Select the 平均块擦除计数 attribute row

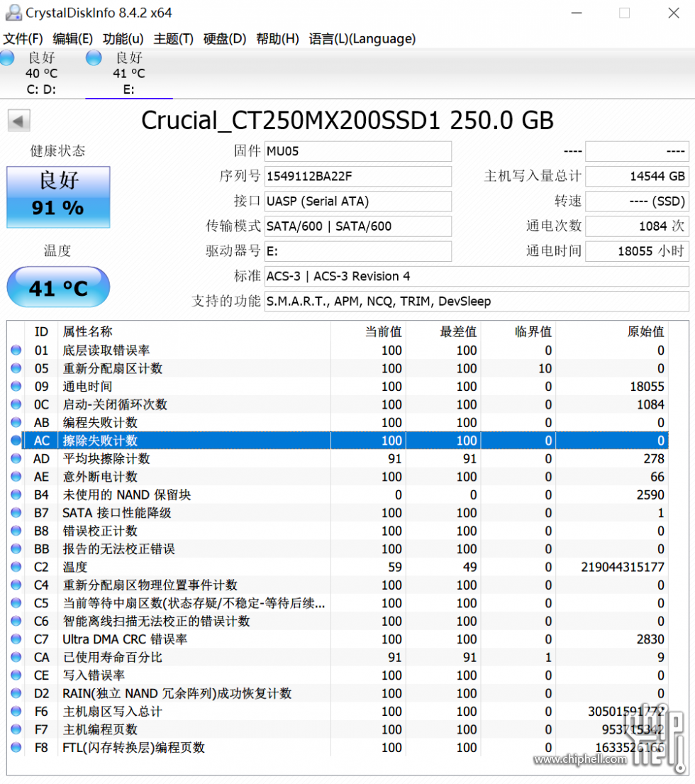click(338, 458)
